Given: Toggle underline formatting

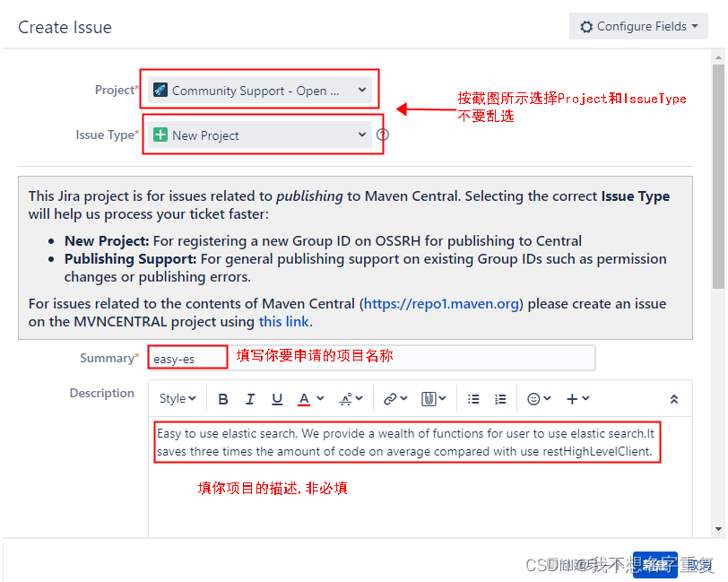Looking at the screenshot, I should coord(277,399).
